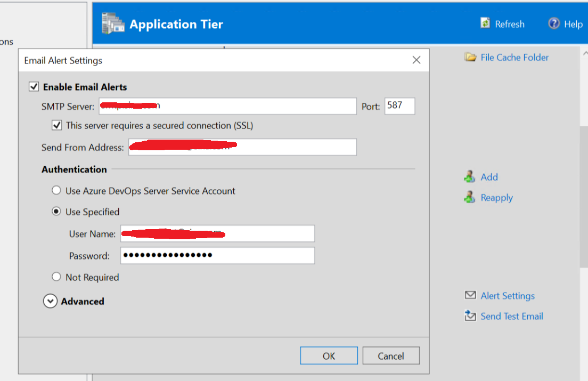
Task: Select the Use Specified option
Action: (56, 211)
